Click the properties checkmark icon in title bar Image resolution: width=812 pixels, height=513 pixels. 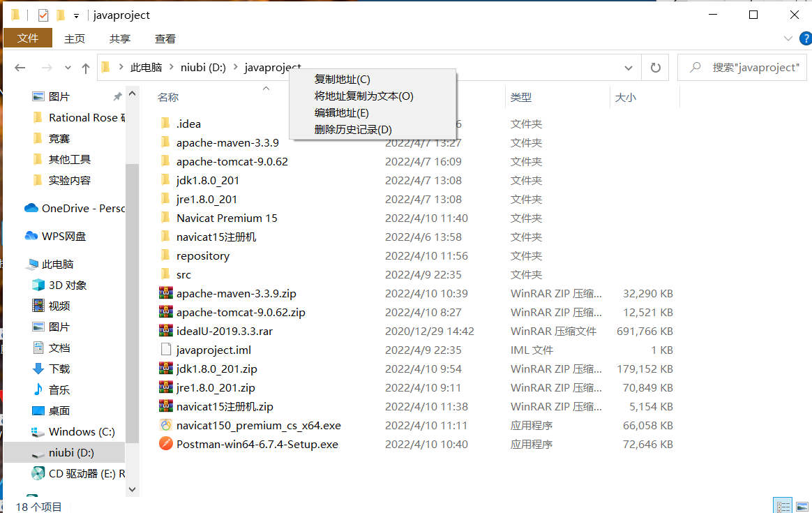point(43,15)
